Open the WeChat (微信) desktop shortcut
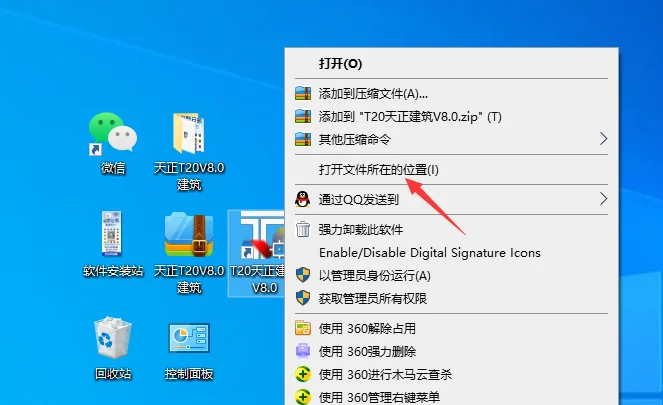The image size is (663, 405). point(113,133)
